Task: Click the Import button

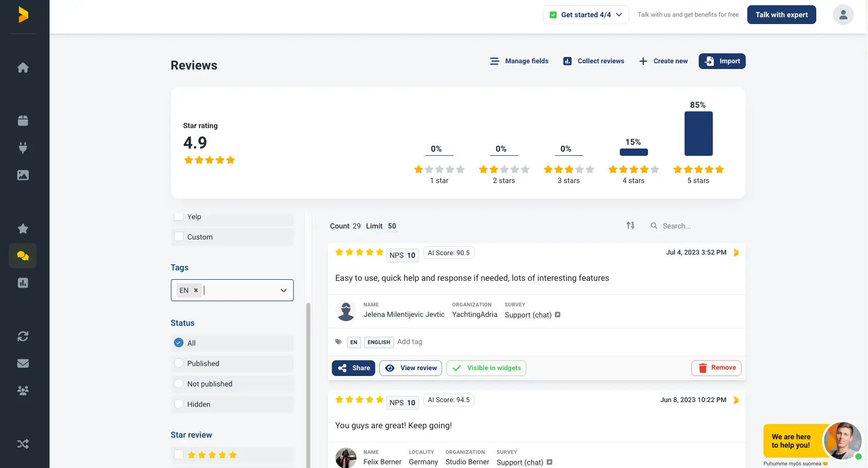Action: pyautogui.click(x=722, y=61)
